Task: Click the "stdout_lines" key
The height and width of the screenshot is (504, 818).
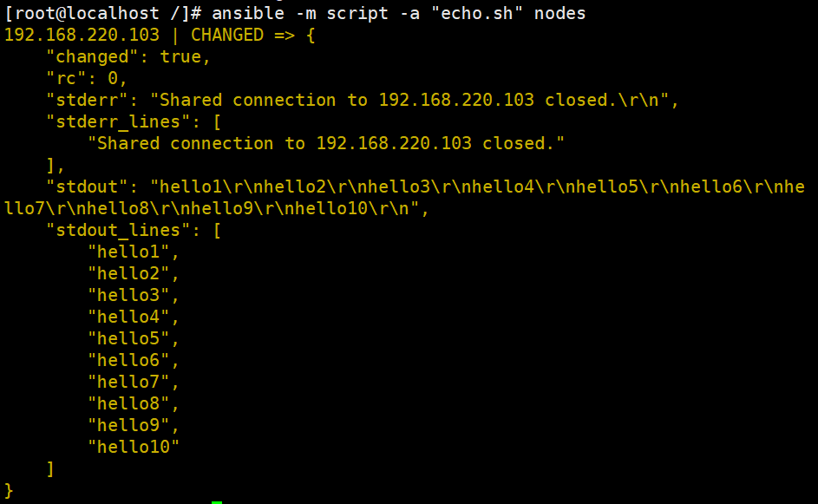Action: 119,230
